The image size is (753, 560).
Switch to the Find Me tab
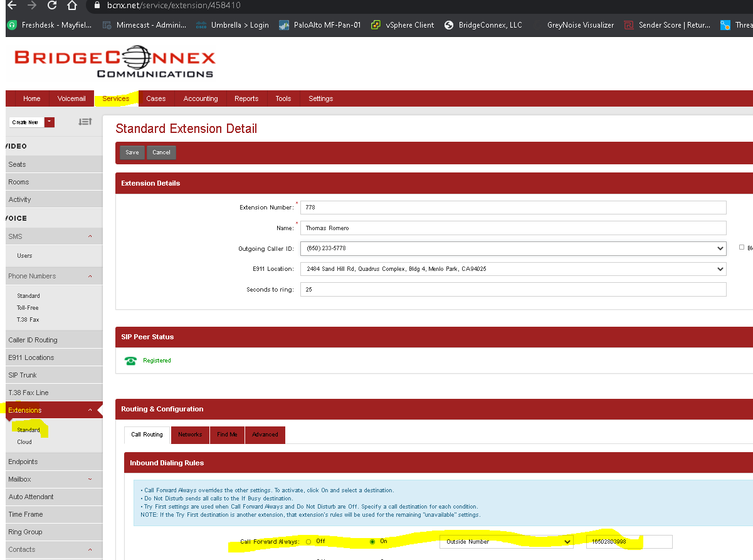[227, 435]
